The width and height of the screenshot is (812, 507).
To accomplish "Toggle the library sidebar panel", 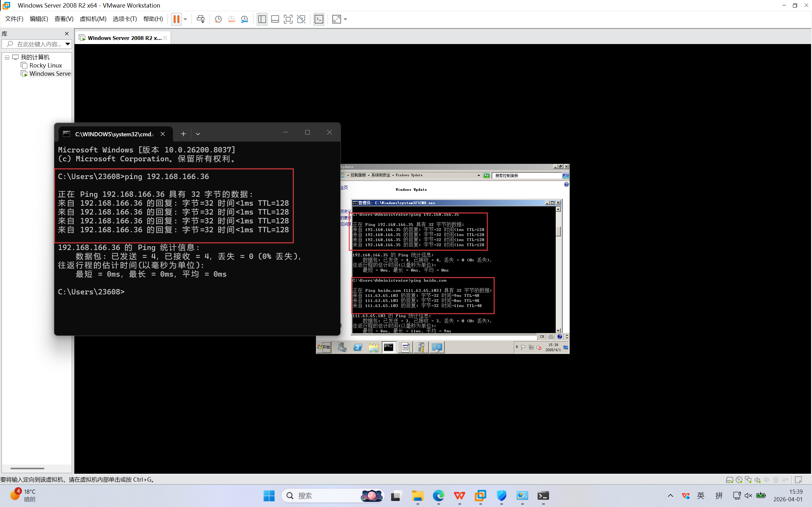I will coord(262,19).
